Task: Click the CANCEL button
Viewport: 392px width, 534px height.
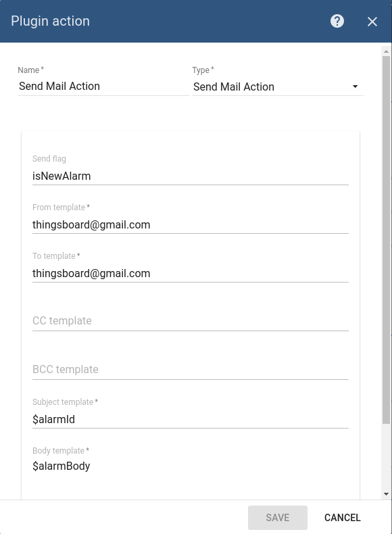Action: pos(342,518)
